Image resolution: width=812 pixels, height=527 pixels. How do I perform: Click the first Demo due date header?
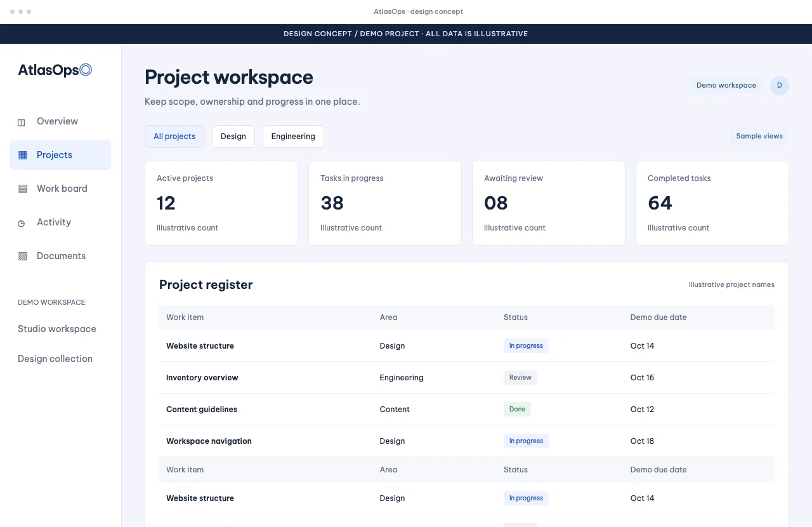[x=658, y=317]
